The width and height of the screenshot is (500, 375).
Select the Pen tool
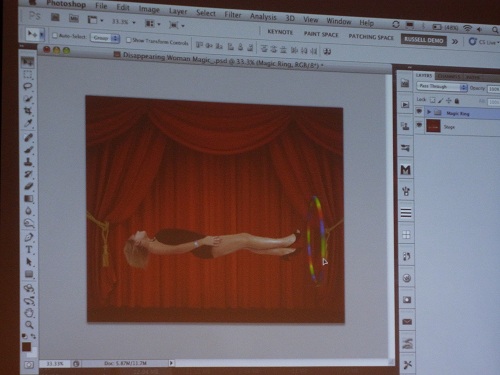pyautogui.click(x=29, y=237)
